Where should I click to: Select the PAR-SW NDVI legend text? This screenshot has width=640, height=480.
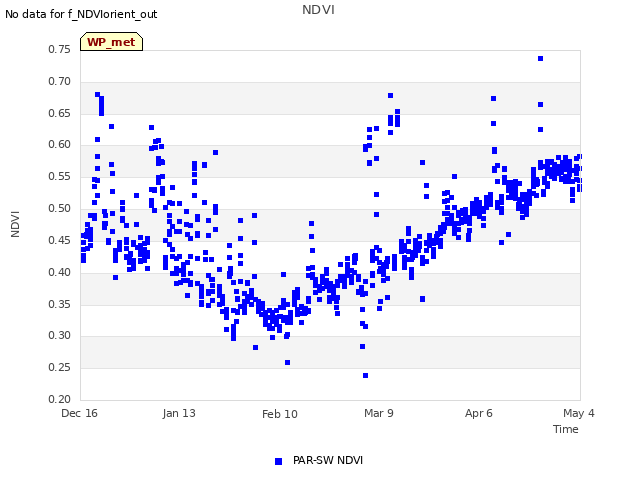328,460
